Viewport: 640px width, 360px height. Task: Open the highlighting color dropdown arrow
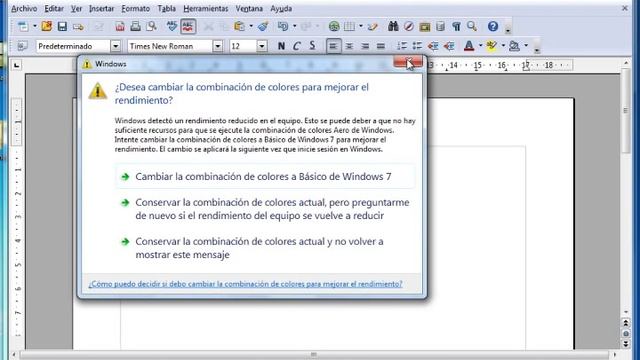coord(503,46)
